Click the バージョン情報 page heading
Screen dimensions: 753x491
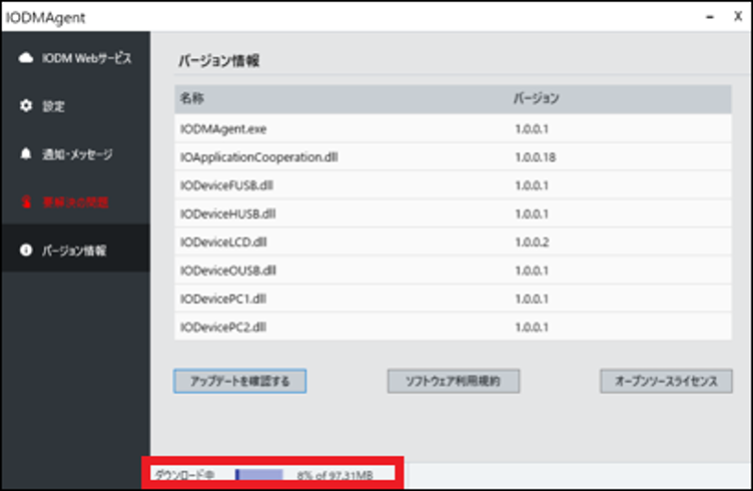pos(219,61)
